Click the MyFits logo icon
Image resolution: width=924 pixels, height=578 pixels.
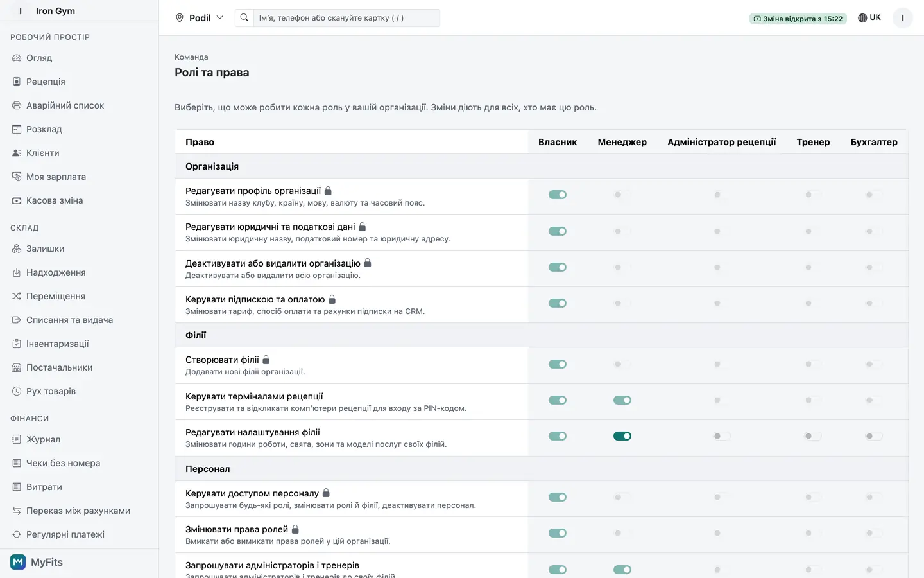pyautogui.click(x=18, y=562)
